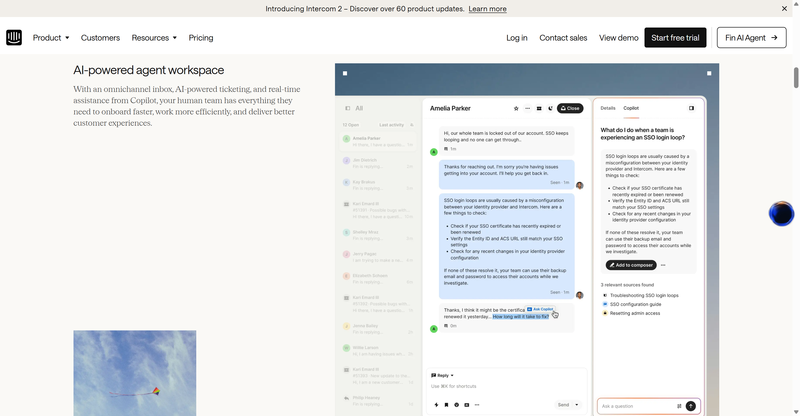Go to the Customers page
800x416 pixels.
pyautogui.click(x=100, y=38)
